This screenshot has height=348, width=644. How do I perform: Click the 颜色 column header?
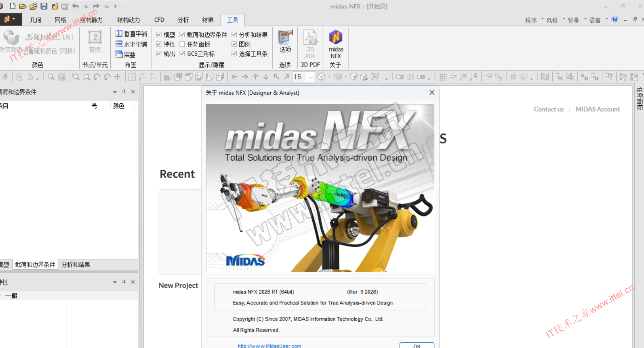[x=119, y=106]
